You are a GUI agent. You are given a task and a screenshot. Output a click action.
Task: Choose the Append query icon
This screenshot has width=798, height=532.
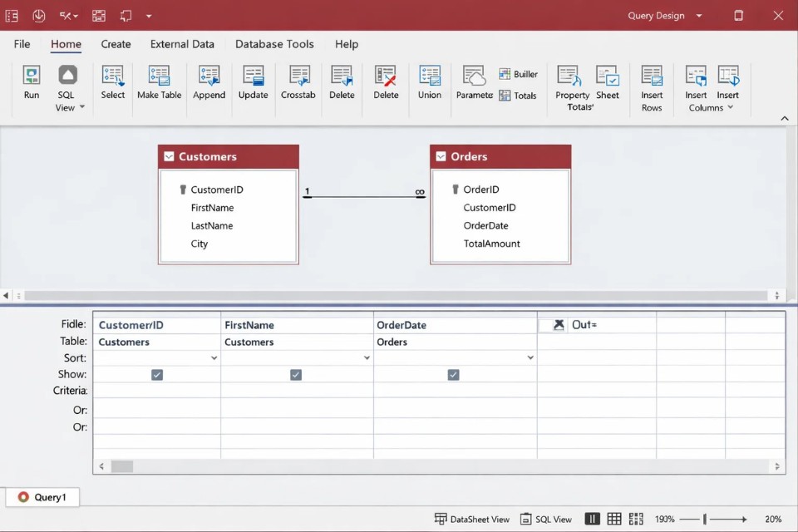(x=209, y=76)
